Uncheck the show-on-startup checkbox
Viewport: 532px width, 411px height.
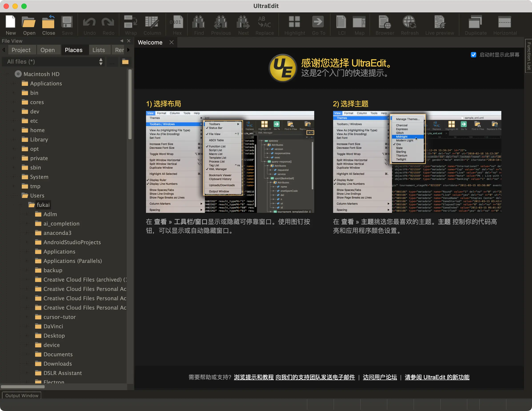pos(474,55)
